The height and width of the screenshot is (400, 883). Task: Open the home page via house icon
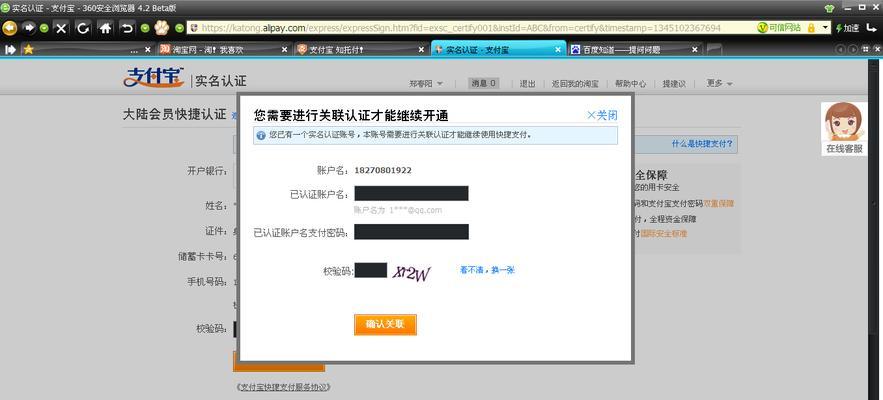[105, 28]
